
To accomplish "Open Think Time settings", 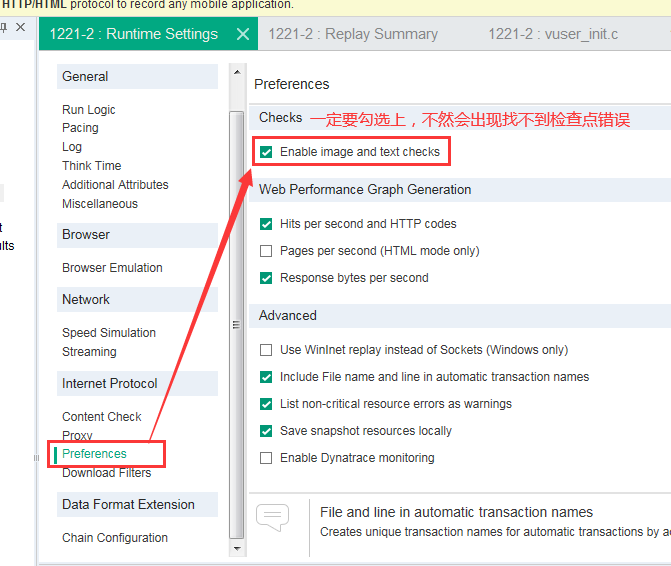I will (x=92, y=166).
